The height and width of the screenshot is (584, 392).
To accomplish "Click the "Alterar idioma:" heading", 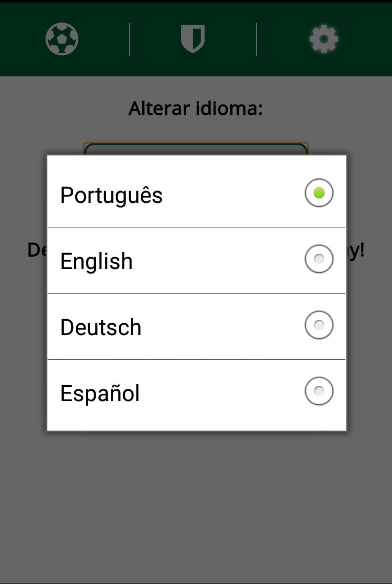I will (195, 109).
